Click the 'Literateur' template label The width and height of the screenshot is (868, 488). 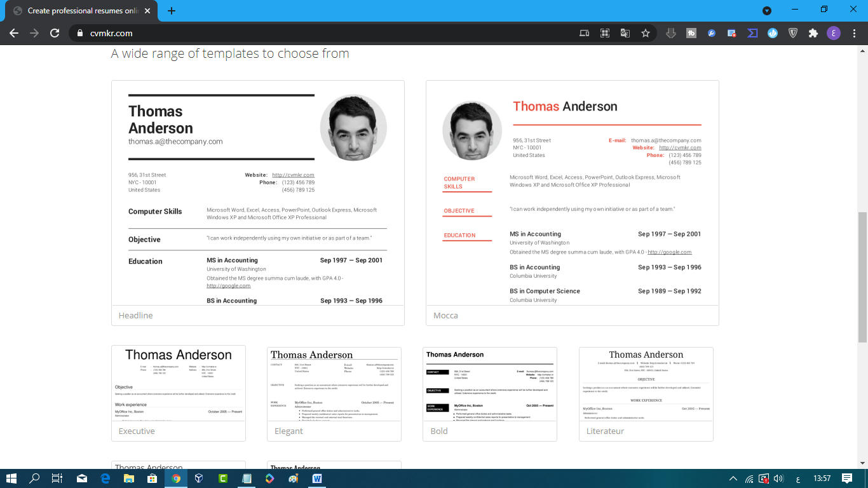(605, 431)
